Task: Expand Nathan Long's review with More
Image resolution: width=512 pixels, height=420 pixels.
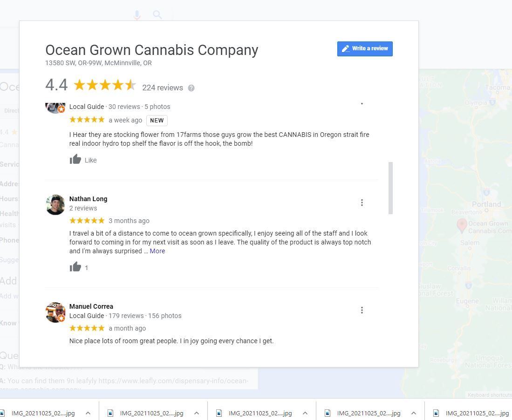Action: click(157, 251)
